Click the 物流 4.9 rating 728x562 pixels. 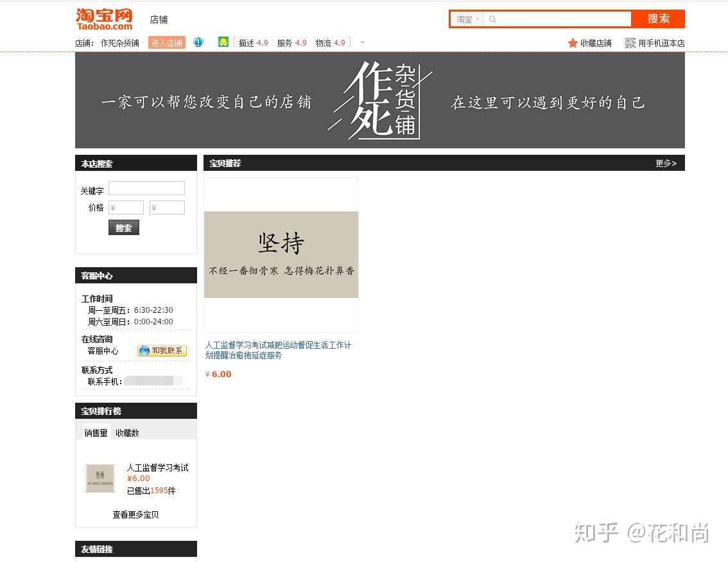[330, 43]
